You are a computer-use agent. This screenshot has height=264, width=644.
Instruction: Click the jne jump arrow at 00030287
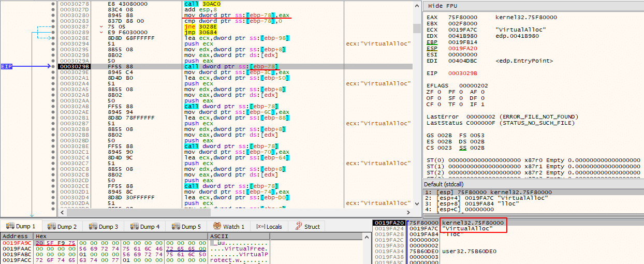tap(101, 26)
